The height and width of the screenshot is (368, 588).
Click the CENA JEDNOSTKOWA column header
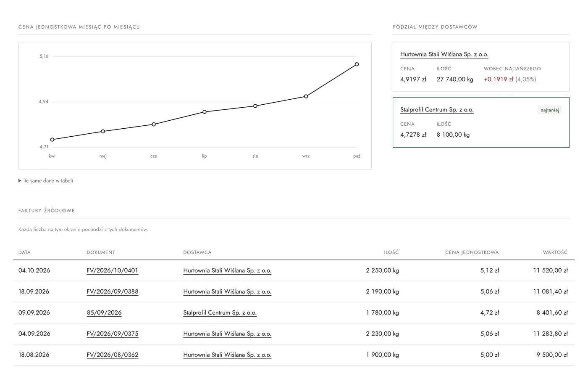(472, 252)
